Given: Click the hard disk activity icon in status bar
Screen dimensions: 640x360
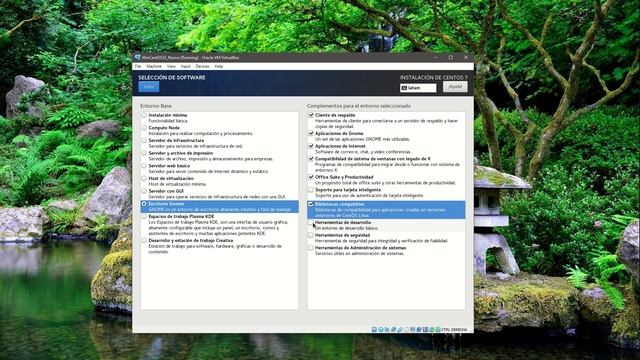Looking at the screenshot, I should click(x=374, y=329).
